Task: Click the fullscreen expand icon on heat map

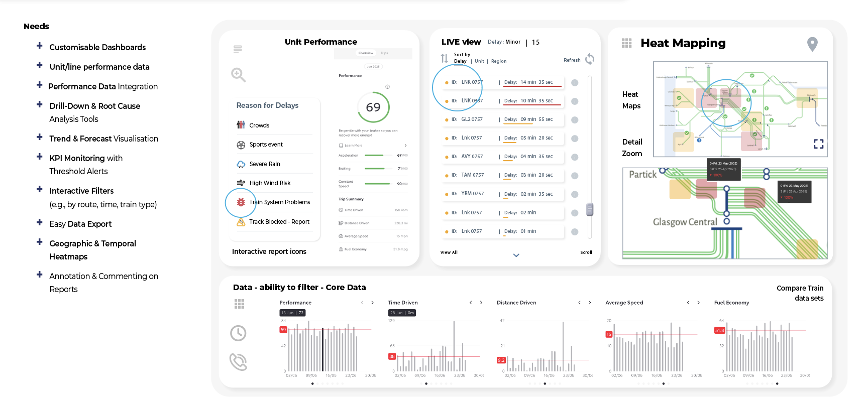Action: 818,144
